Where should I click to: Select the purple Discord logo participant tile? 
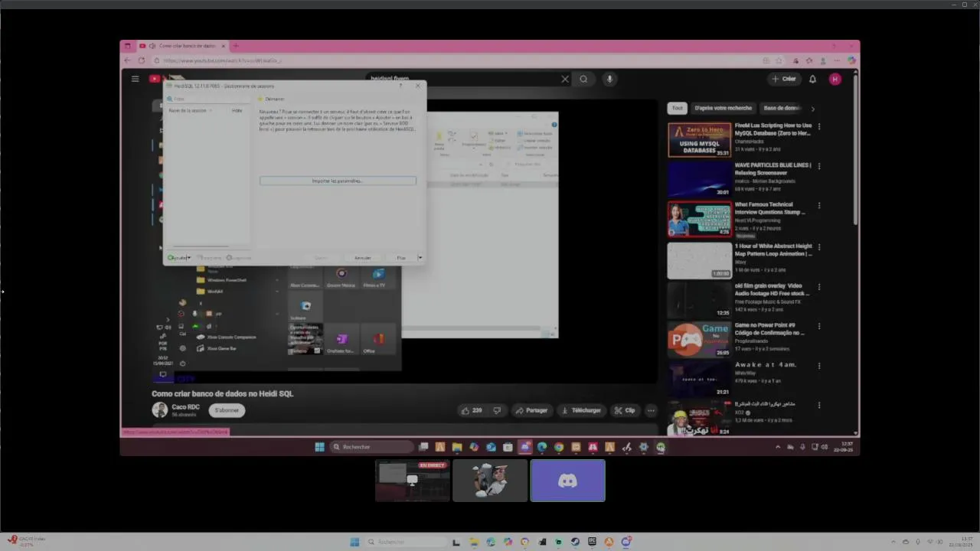tap(568, 481)
